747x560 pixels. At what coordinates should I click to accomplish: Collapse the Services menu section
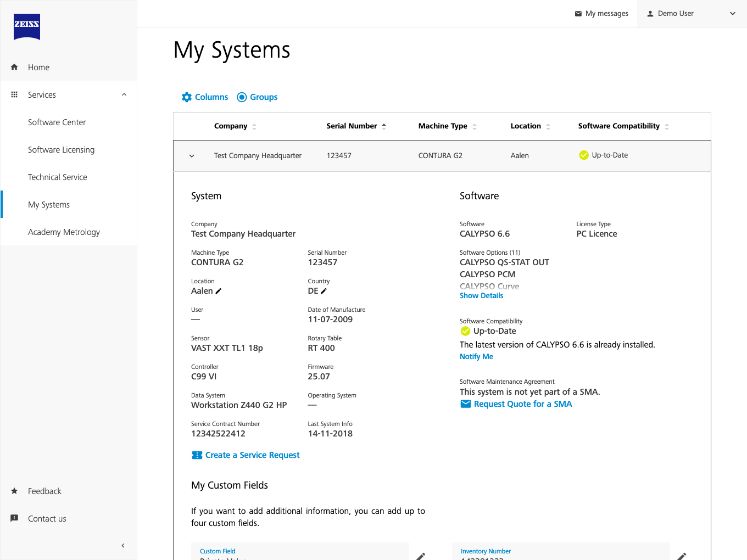pos(124,94)
